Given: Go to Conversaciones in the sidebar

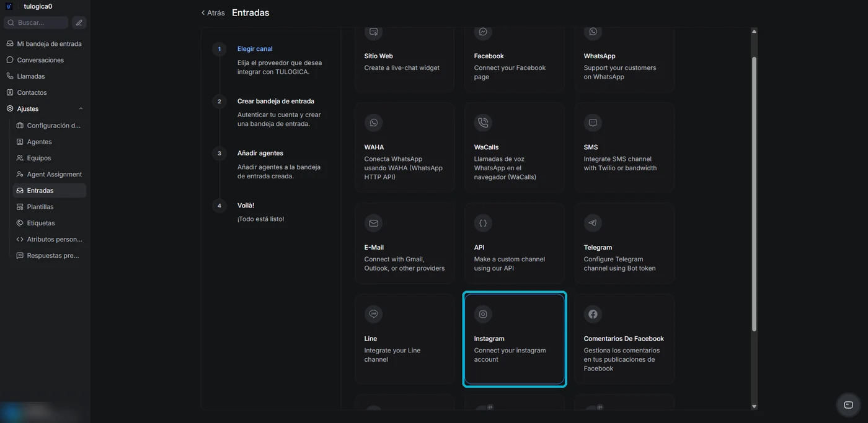Looking at the screenshot, I should pos(44,60).
